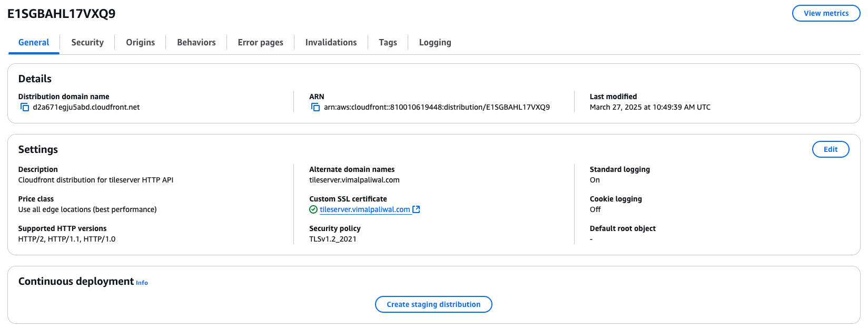Screen dimensions: 868x327
Task: Click the Description label in Settings
Action: click(x=38, y=169)
